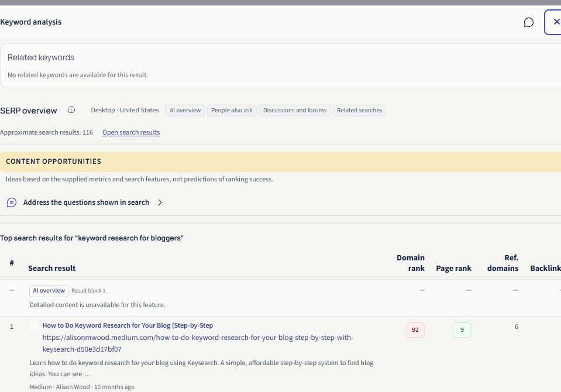The height and width of the screenshot is (392, 561).
Task: Select the Related searches chip
Action: 359,110
